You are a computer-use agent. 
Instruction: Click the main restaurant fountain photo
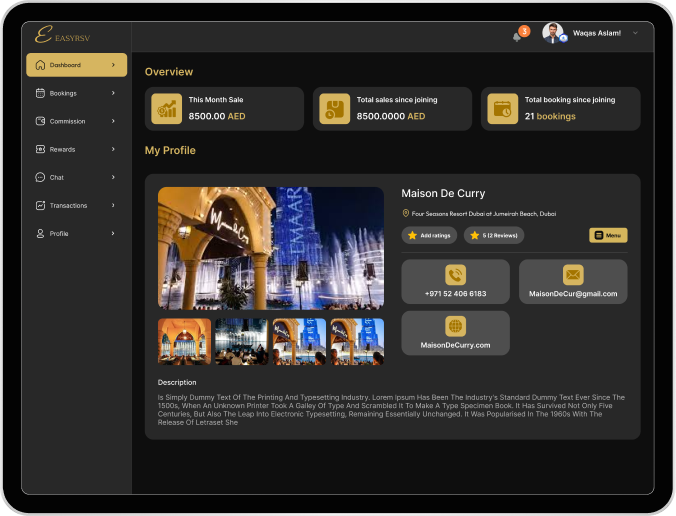271,248
